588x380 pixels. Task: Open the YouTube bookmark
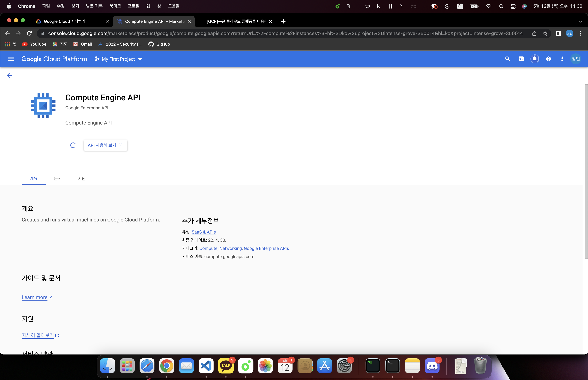pos(34,44)
